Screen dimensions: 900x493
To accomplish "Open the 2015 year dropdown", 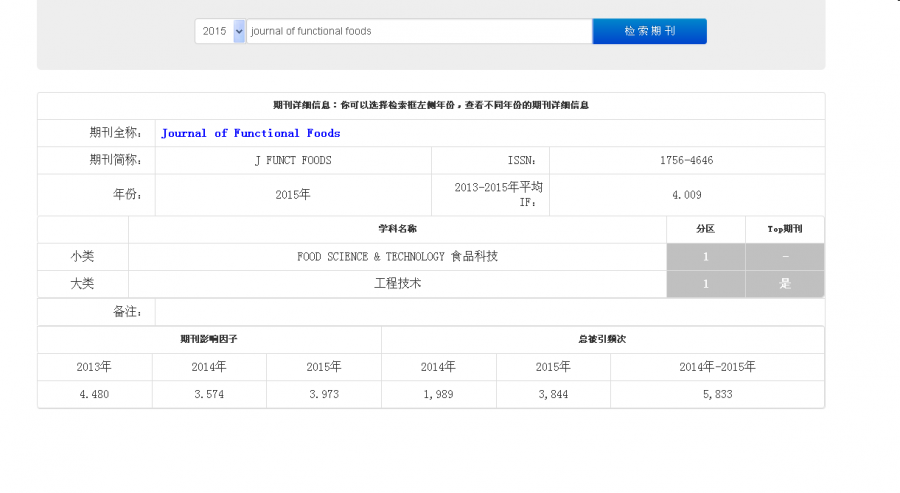I will (x=220, y=31).
